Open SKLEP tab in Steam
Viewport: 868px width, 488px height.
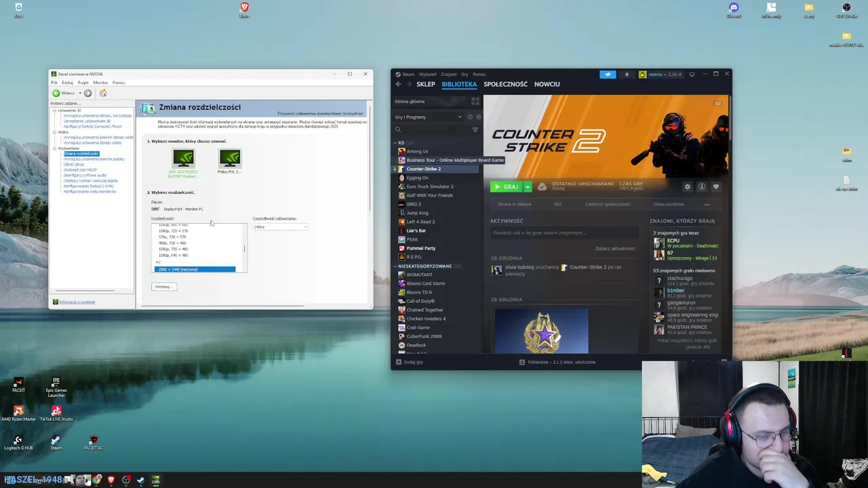(426, 84)
